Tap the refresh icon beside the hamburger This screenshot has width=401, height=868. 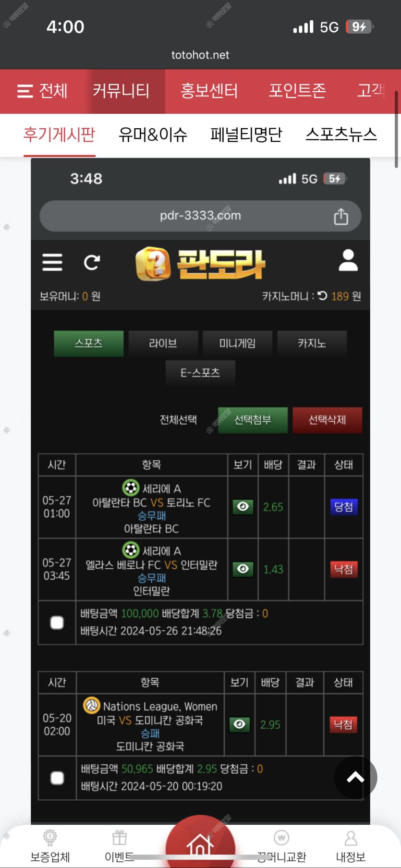tap(92, 262)
